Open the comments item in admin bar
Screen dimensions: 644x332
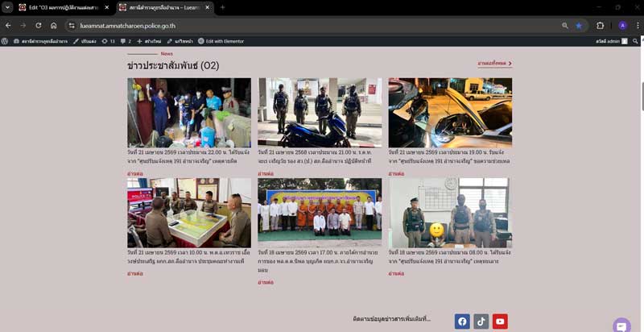coord(125,40)
